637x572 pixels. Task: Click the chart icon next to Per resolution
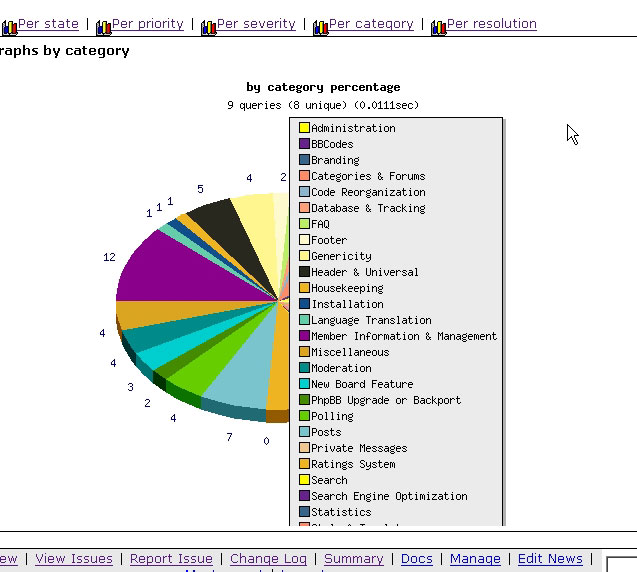coord(438,27)
